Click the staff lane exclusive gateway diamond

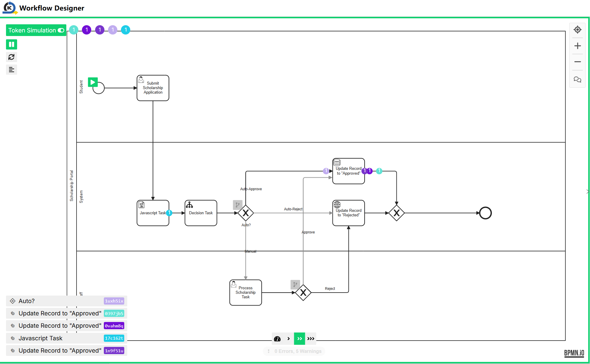click(x=303, y=293)
